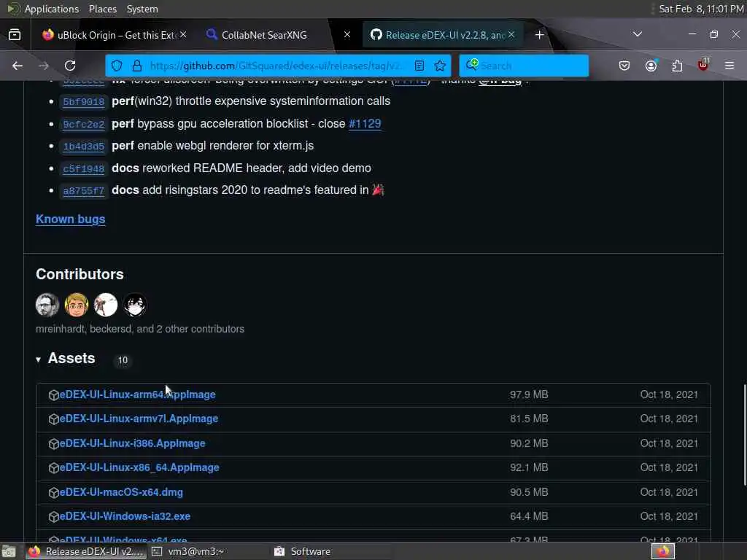
Task: Click the page vertical scrollbar thumb
Action: click(744, 435)
